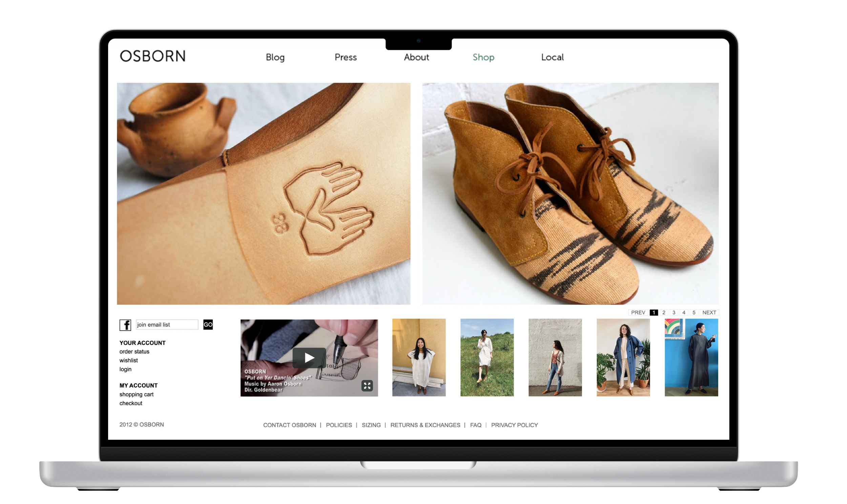Image resolution: width=847 pixels, height=504 pixels.
Task: Open thumbnail of woman in blue coat
Action: tap(623, 357)
